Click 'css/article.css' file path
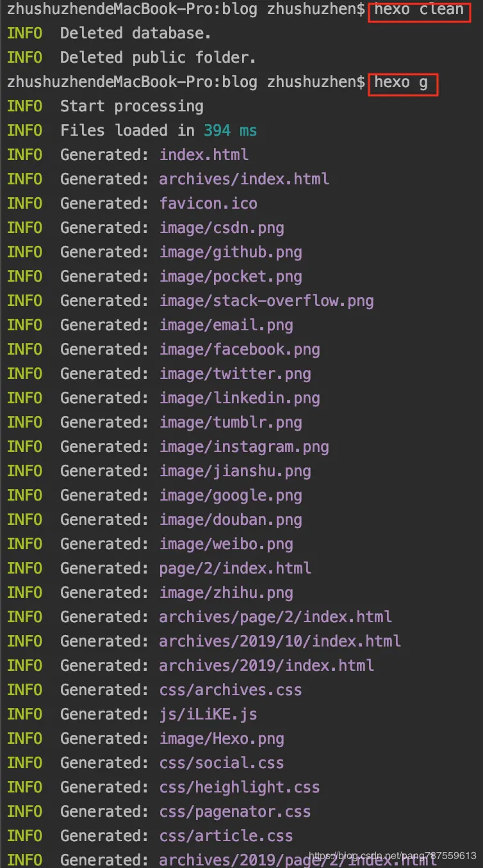The image size is (483, 868). tap(226, 836)
